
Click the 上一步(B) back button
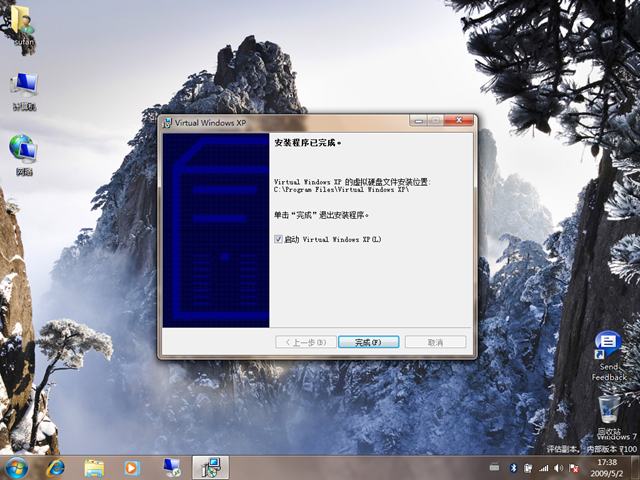click(306, 342)
